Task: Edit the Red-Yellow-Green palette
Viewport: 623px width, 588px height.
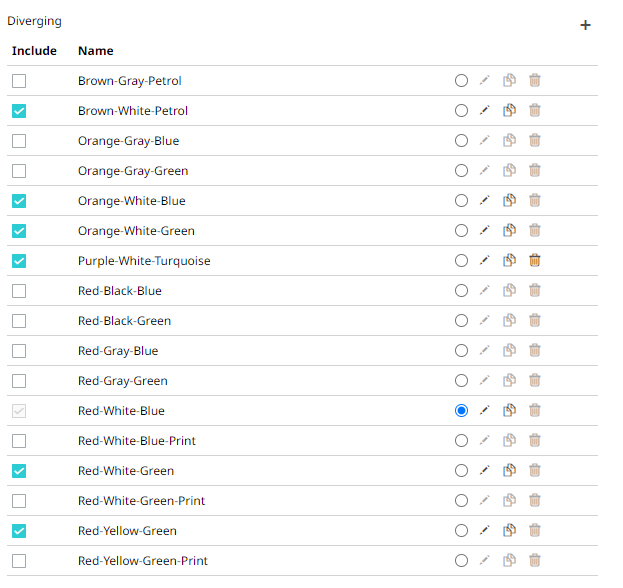Action: coord(484,530)
